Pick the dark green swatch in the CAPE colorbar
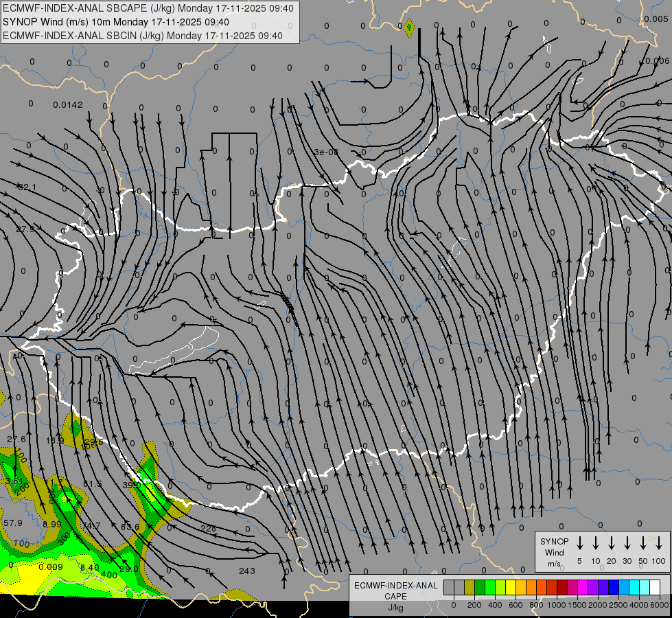The height and width of the screenshot is (618, 672). 480,587
